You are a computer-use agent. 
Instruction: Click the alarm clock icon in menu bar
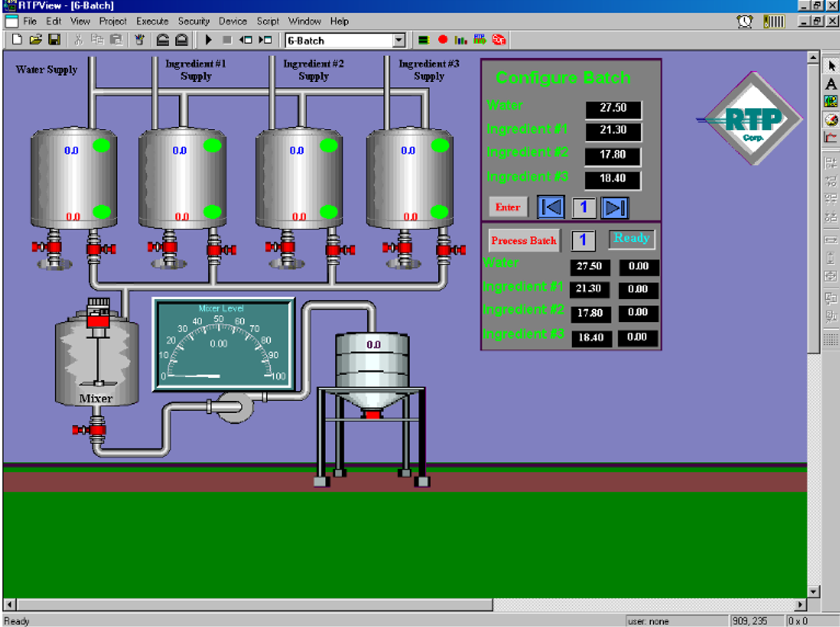[745, 22]
